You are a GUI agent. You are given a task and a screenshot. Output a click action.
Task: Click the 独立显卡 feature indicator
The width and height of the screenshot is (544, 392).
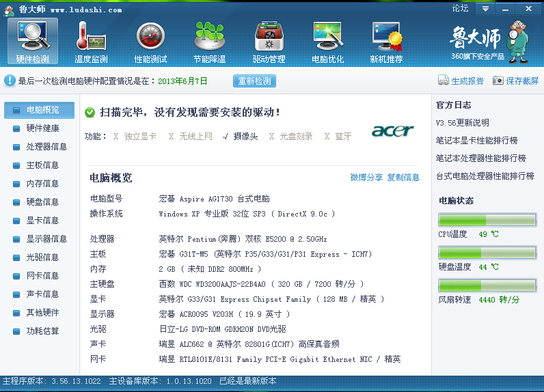coord(135,137)
